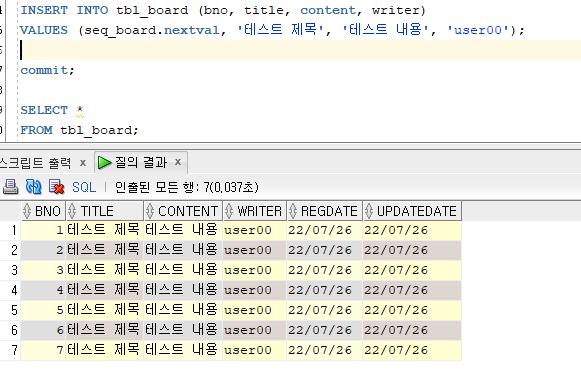Viewport: 581px width, 372px height.
Task: Select row number 6 in results grid
Action: 10,331
